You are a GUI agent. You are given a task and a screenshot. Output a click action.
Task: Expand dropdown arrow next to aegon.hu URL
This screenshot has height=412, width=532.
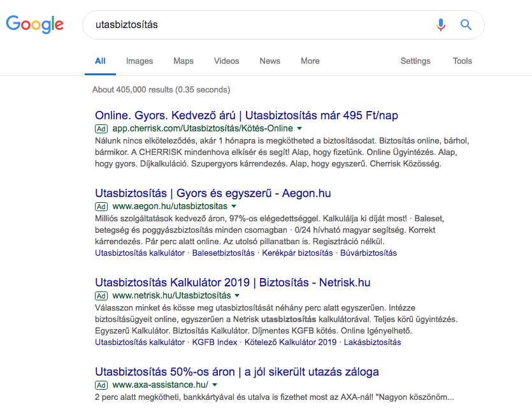pyautogui.click(x=234, y=206)
